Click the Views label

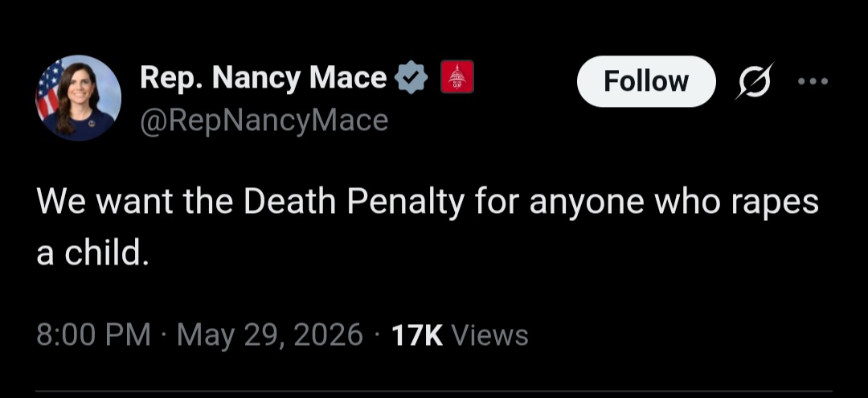click(x=490, y=335)
